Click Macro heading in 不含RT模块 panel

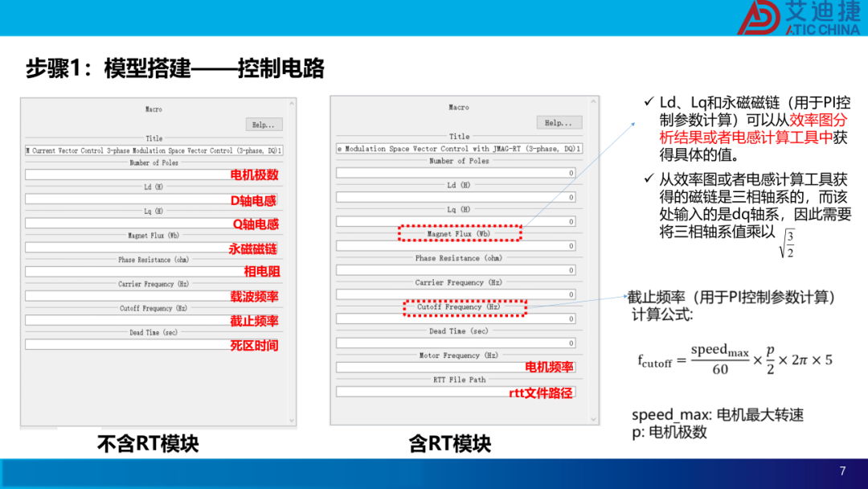click(x=154, y=109)
